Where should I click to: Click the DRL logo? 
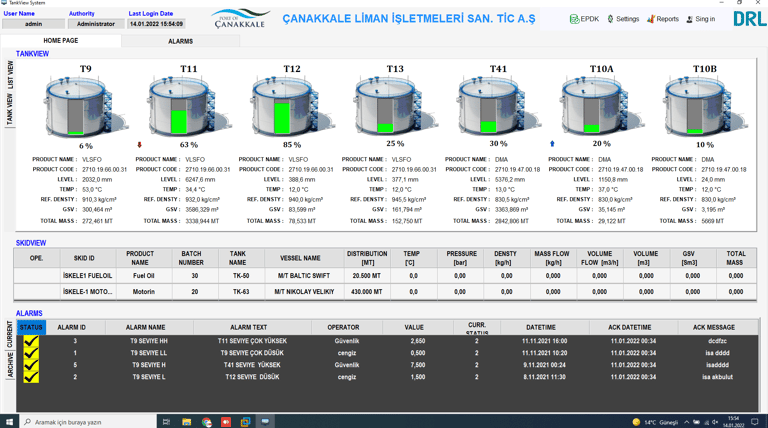pos(749,19)
